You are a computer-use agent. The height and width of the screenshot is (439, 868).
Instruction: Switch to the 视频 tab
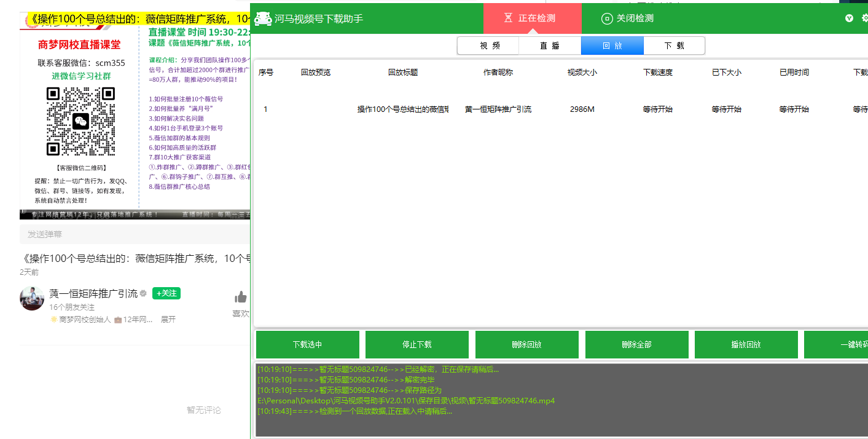coord(488,45)
